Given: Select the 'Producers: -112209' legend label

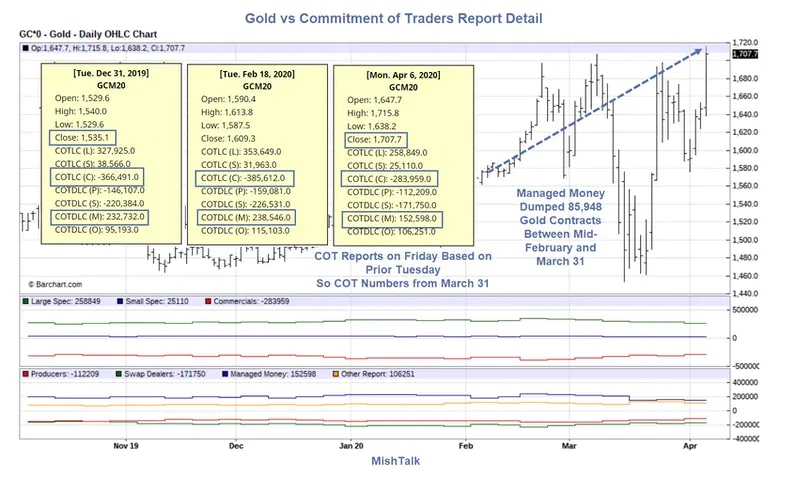Looking at the screenshot, I should pyautogui.click(x=65, y=374).
